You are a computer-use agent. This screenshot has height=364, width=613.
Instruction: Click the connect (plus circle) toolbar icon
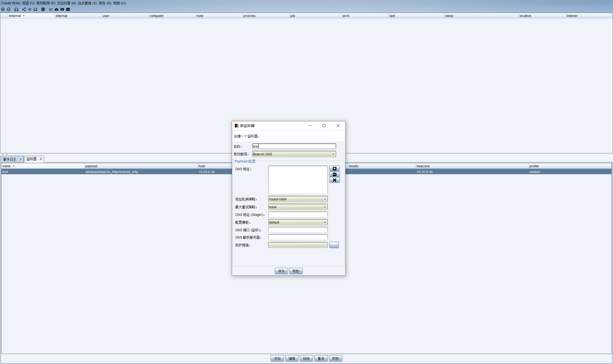(x=3, y=9)
